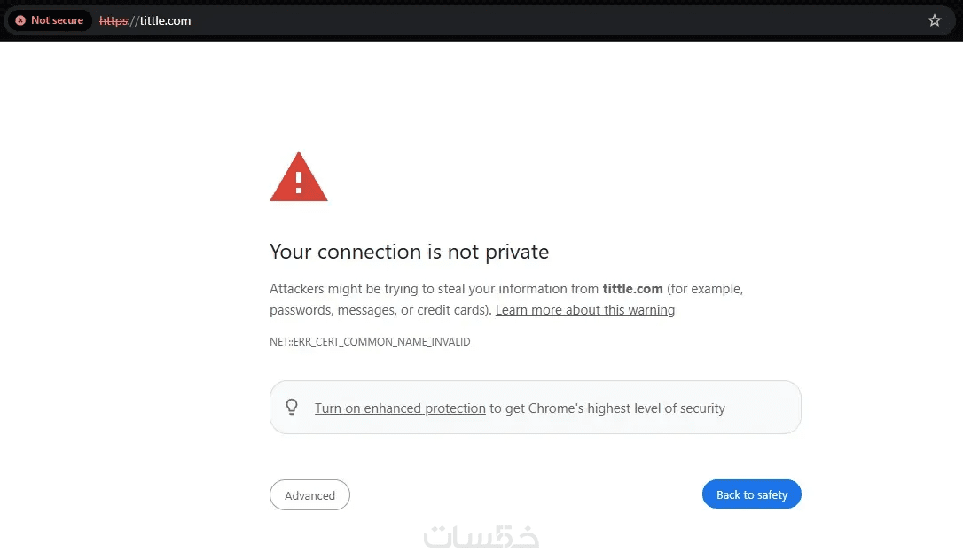Viewport: 963px width, 560px height.
Task: Open "Learn more about this warning" link
Action: [x=585, y=310]
